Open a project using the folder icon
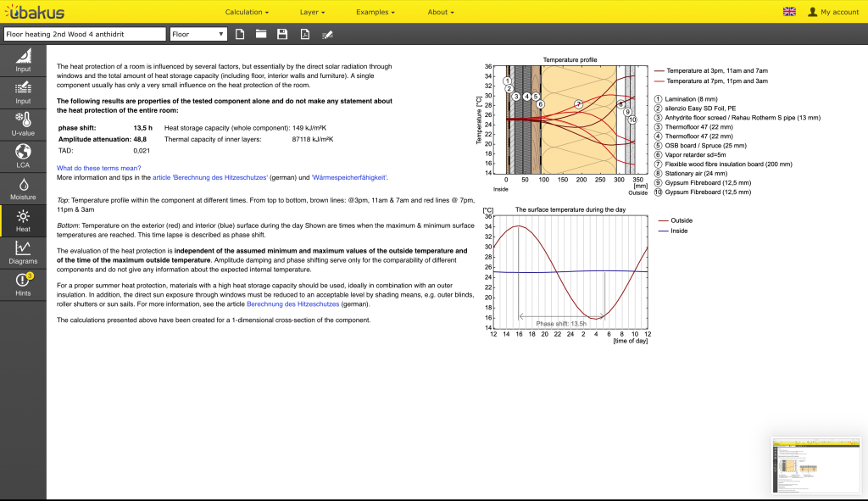The width and height of the screenshot is (868, 501). 261,35
